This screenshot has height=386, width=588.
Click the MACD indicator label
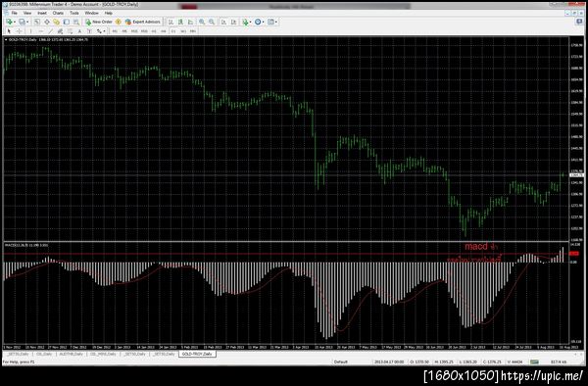[26, 245]
